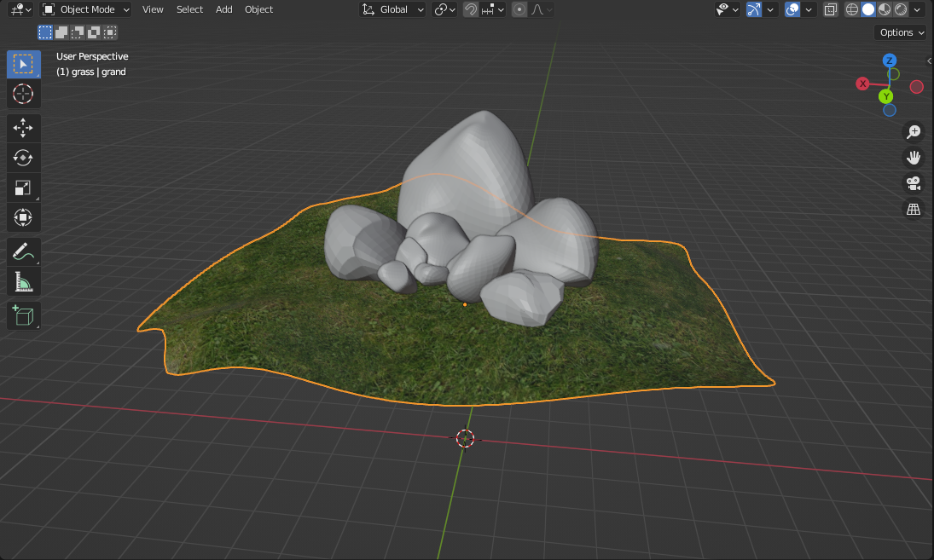Open proportional editing falloff dropdown
The width and height of the screenshot is (934, 560).
[x=542, y=9]
